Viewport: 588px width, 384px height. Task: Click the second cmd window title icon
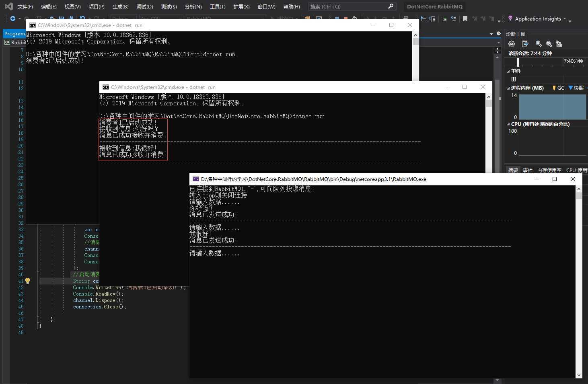(106, 87)
